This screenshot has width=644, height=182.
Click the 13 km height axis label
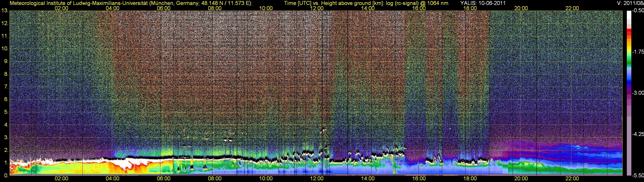click(x=5, y=11)
